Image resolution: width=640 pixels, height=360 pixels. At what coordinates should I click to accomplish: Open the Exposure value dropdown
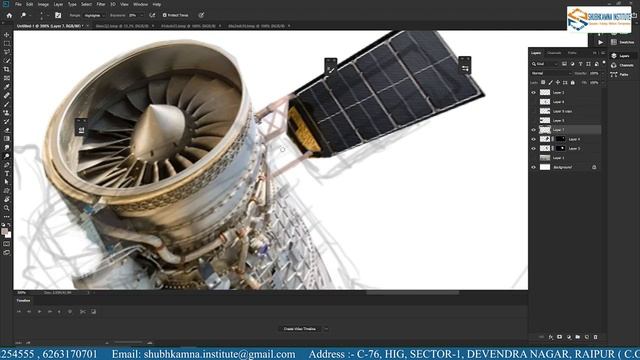[142, 15]
